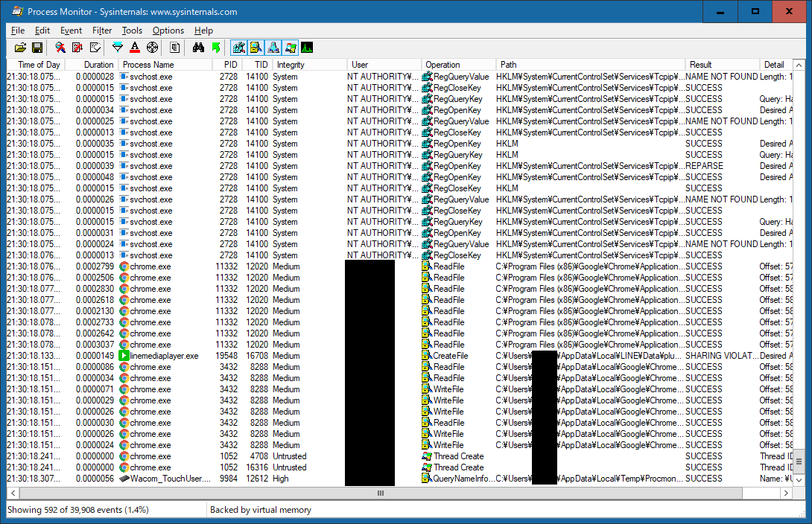Click the horizontal scrollbar thumb

381,493
